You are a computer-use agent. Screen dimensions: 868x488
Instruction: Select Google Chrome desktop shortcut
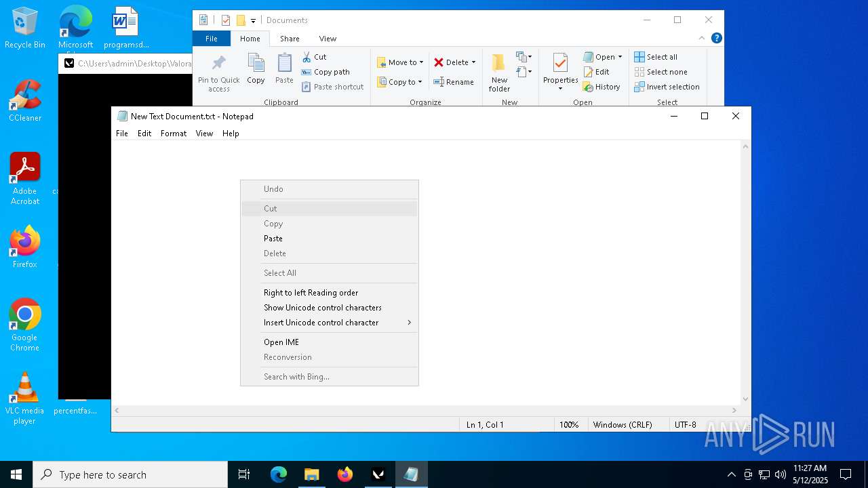pos(25,325)
